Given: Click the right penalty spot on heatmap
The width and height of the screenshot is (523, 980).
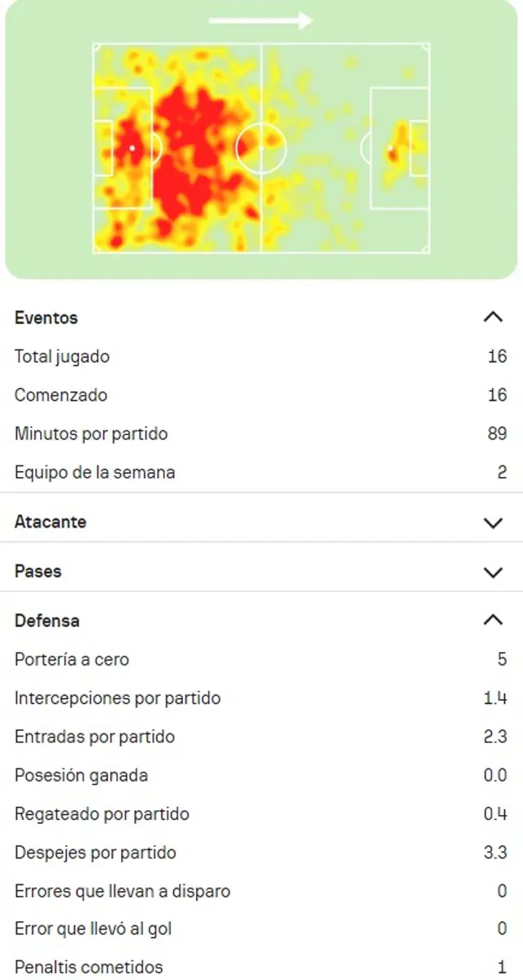Looking at the screenshot, I should click(x=391, y=149).
